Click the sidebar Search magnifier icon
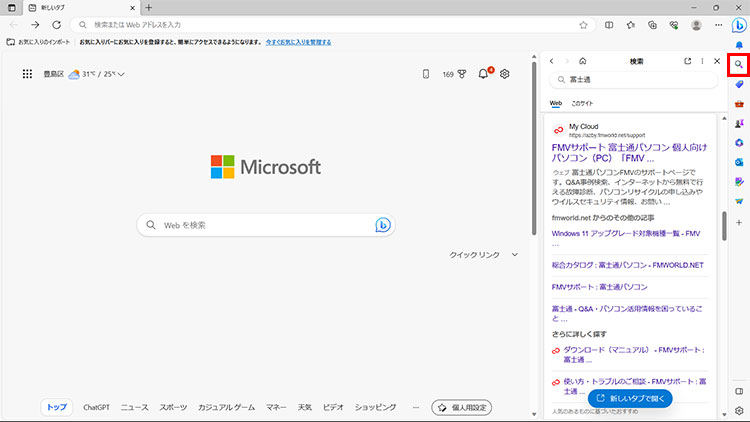The width and height of the screenshot is (750, 422). coord(739,65)
